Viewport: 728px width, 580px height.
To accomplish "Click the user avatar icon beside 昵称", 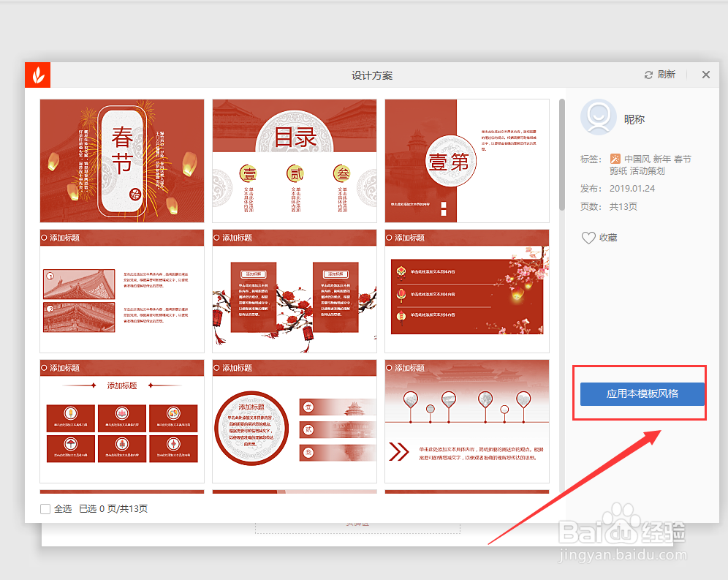I will [599, 118].
